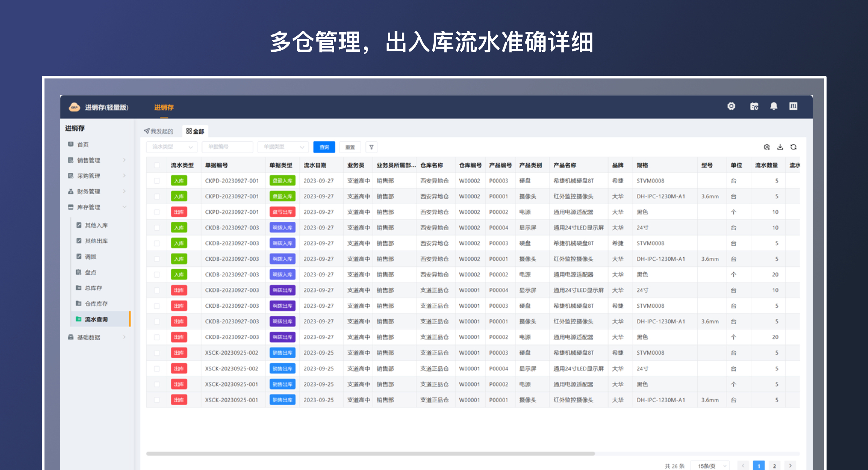Open the settings gear in the top bar
Image resolution: width=868 pixels, height=470 pixels.
coord(731,106)
